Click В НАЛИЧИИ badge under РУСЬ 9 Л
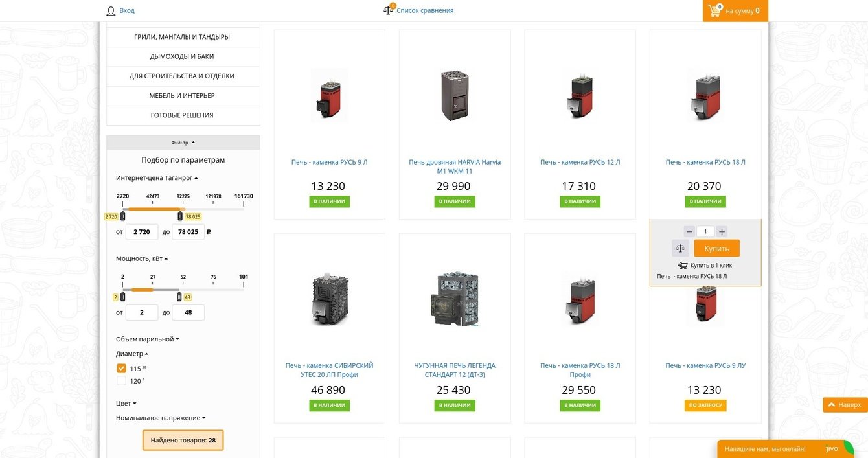 click(330, 201)
